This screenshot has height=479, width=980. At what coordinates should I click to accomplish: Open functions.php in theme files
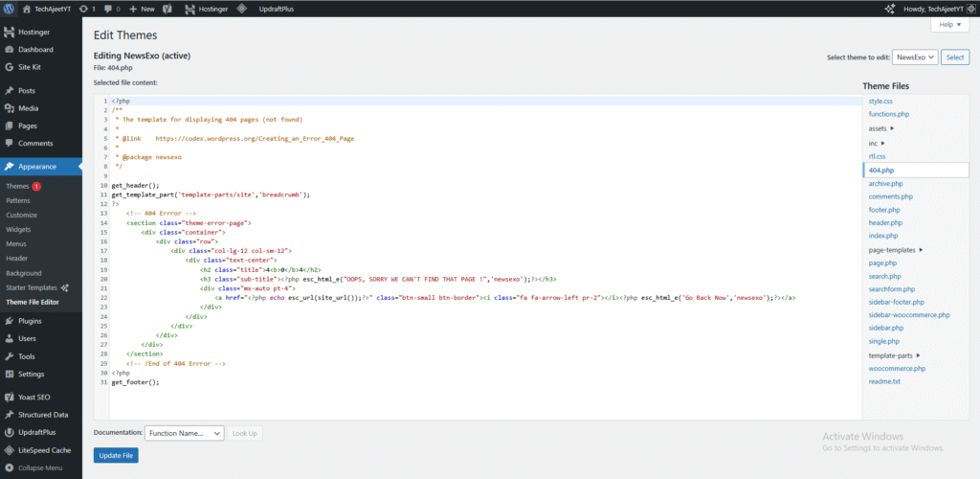(888, 114)
